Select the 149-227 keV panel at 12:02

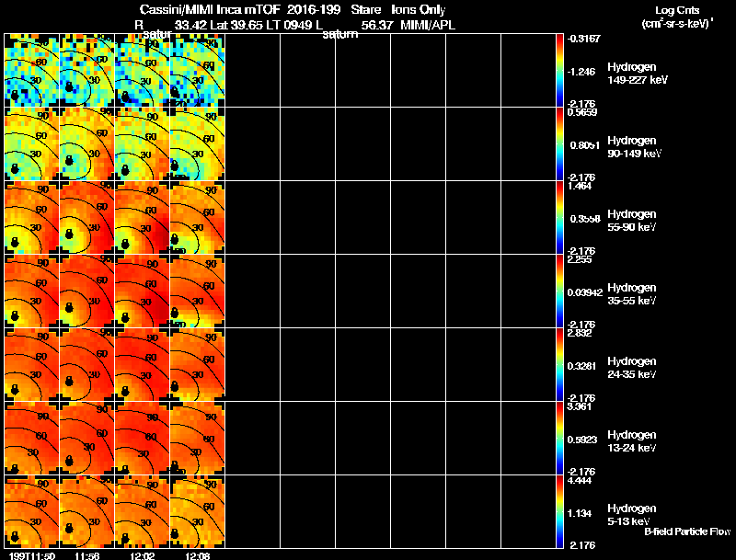point(143,71)
